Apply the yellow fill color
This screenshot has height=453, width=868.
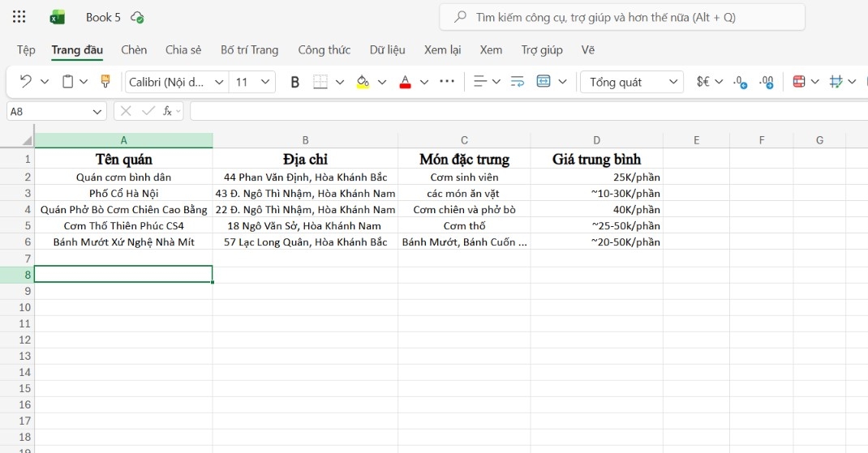tap(363, 82)
